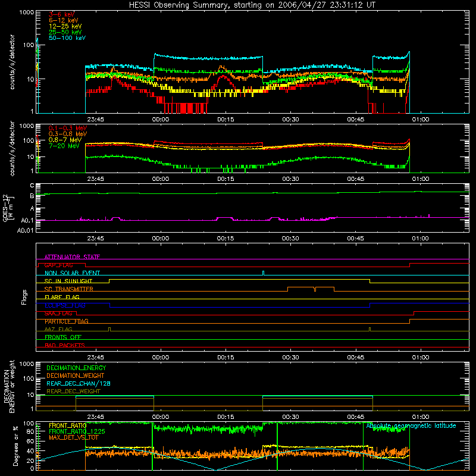Select the 00:15 tick label under flags panel

coord(226,358)
